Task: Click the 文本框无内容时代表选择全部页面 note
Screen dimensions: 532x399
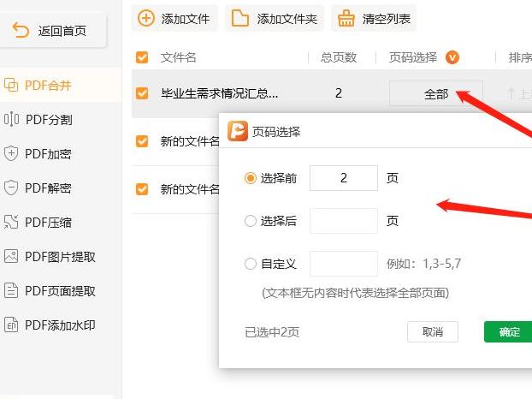Action: click(356, 293)
